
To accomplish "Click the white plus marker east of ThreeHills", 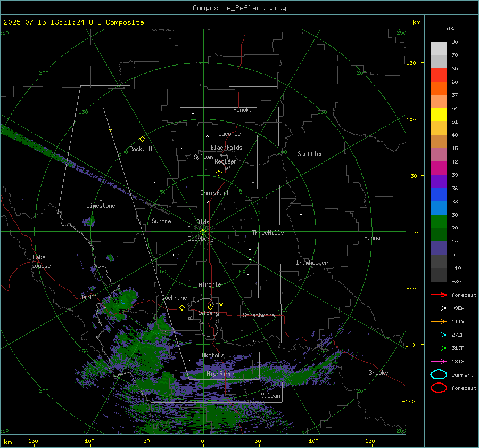I will point(301,214).
